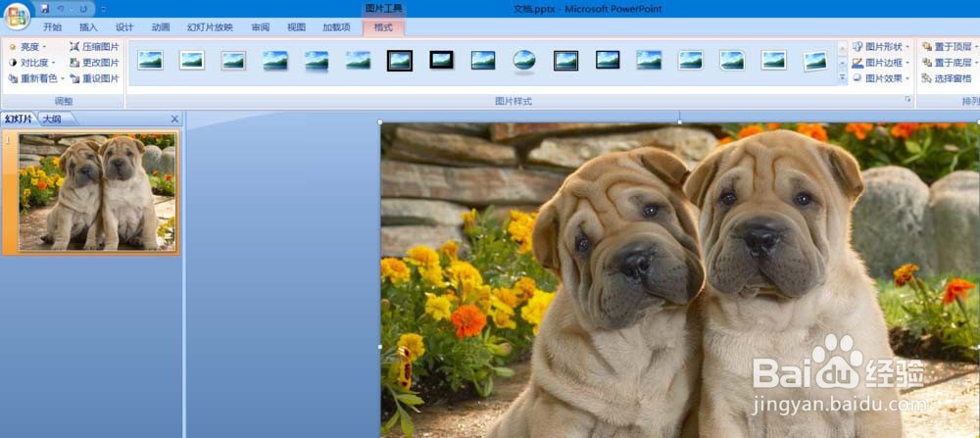The height and width of the screenshot is (438, 980).
Task: Click 压缩图片 to compress pictures
Action: coord(94,46)
